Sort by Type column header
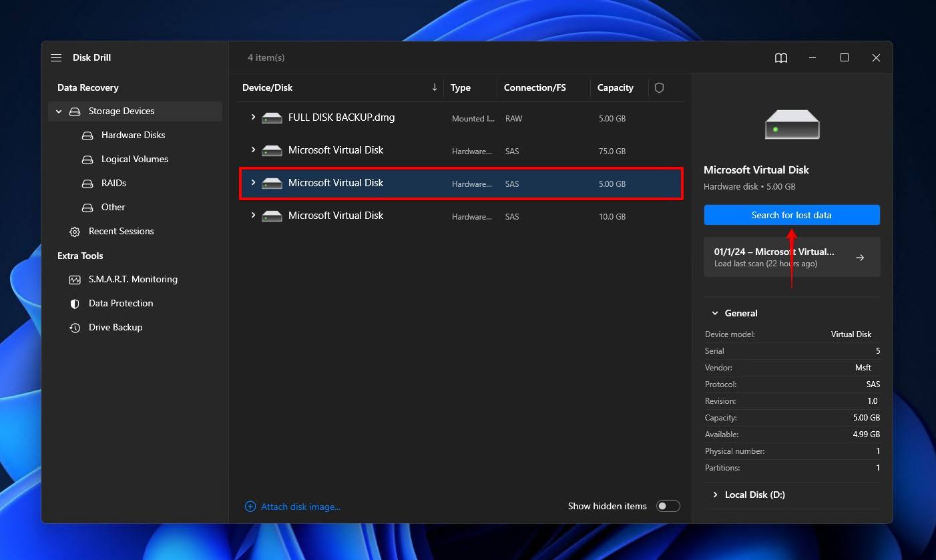 (x=461, y=87)
